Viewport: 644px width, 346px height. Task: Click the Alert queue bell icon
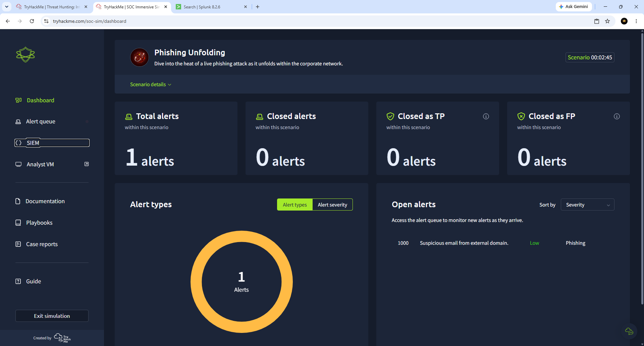coord(18,121)
